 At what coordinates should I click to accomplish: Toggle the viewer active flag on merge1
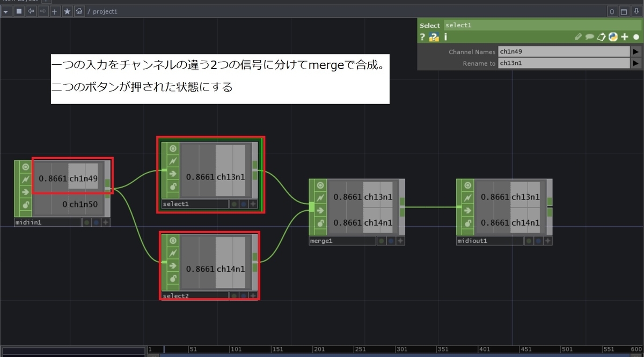(320, 185)
